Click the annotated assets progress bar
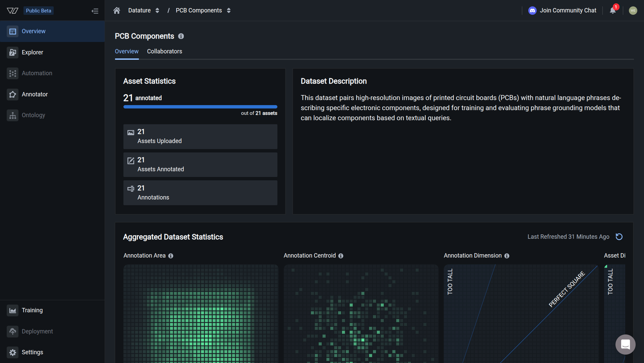This screenshot has width=644, height=363. point(200,107)
